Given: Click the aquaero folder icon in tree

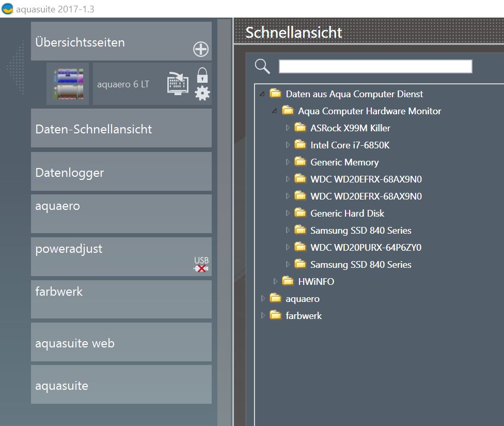Looking at the screenshot, I should [275, 298].
